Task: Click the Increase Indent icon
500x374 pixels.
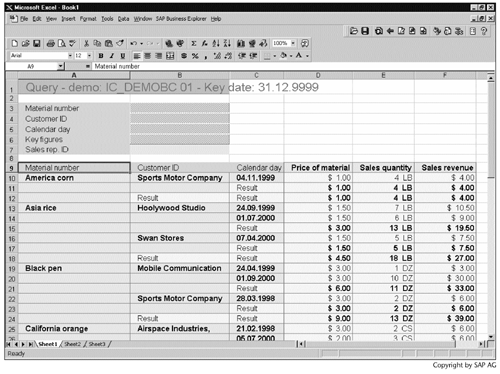Action: click(x=253, y=56)
